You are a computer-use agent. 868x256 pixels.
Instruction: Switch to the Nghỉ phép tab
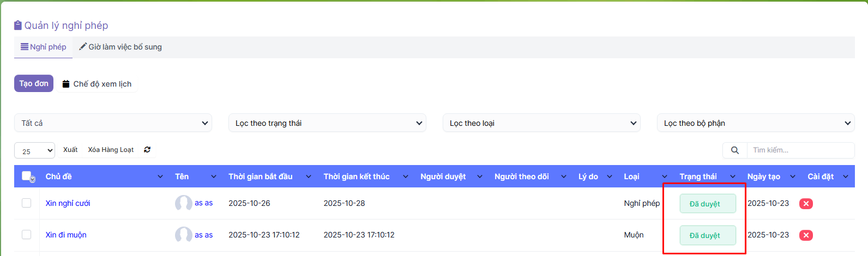click(44, 47)
